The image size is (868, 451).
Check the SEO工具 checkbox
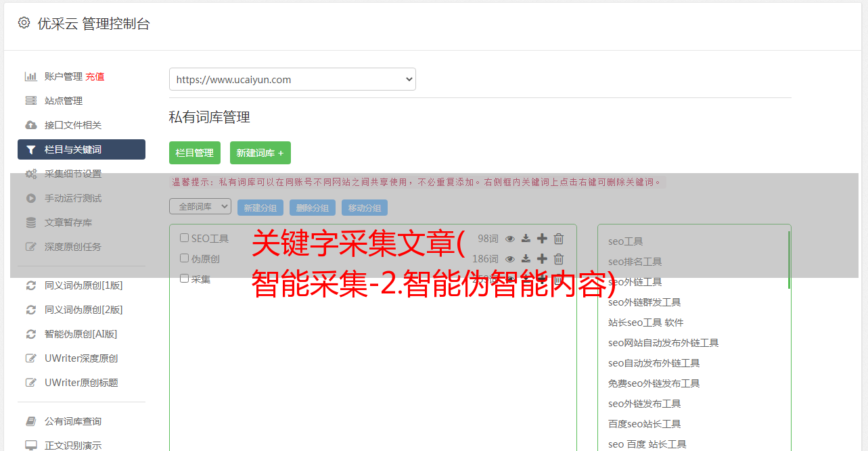pyautogui.click(x=184, y=238)
